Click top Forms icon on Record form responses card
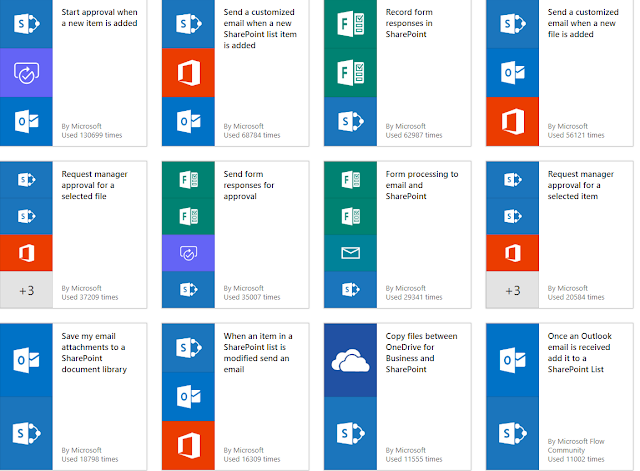This screenshot has height=471, width=640. pyautogui.click(x=350, y=24)
